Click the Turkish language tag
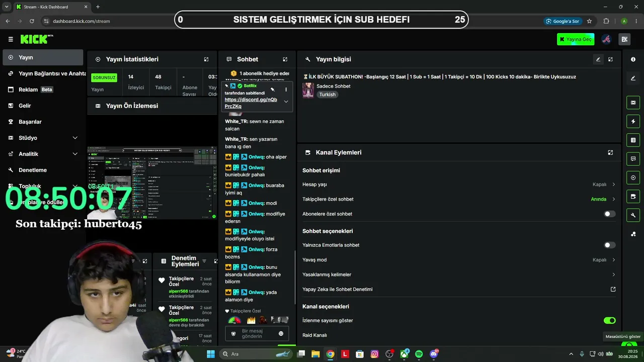This screenshot has height=362, width=644. pyautogui.click(x=327, y=95)
